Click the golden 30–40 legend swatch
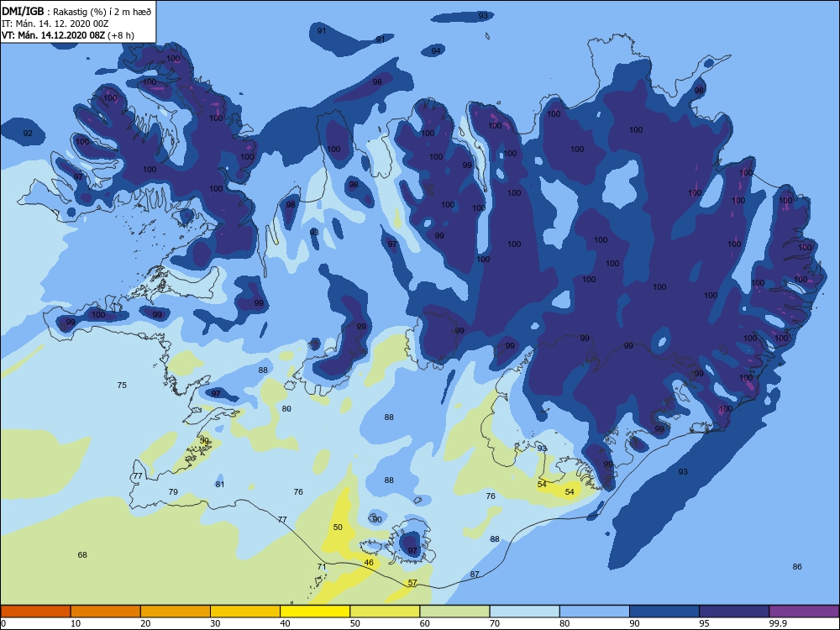Viewport: 840px width, 630px height. pos(245,612)
